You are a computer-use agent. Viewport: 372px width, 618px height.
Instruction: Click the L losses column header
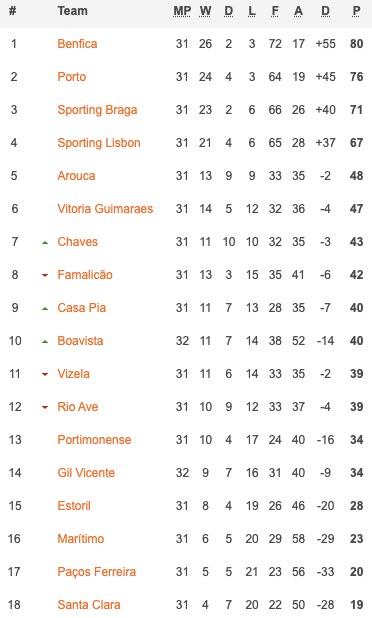[x=252, y=11]
